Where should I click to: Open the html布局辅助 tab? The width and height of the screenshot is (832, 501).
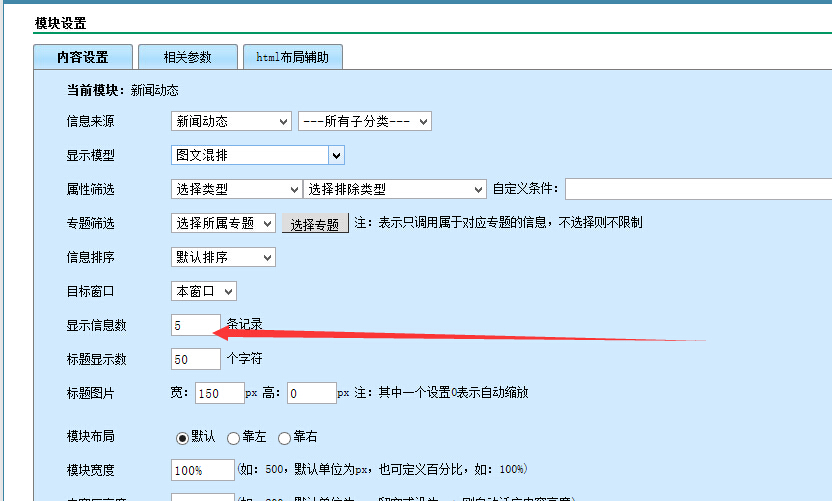pyautogui.click(x=293, y=57)
